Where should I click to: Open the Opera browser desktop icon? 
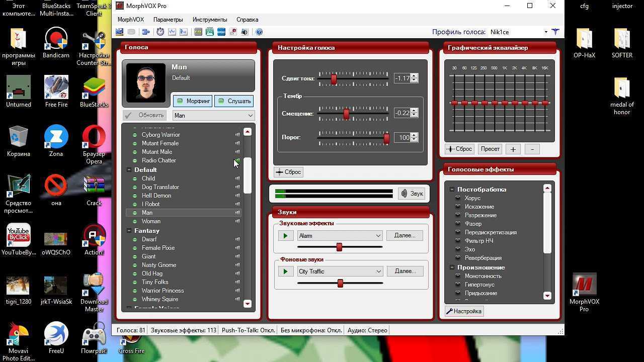pos(94,145)
